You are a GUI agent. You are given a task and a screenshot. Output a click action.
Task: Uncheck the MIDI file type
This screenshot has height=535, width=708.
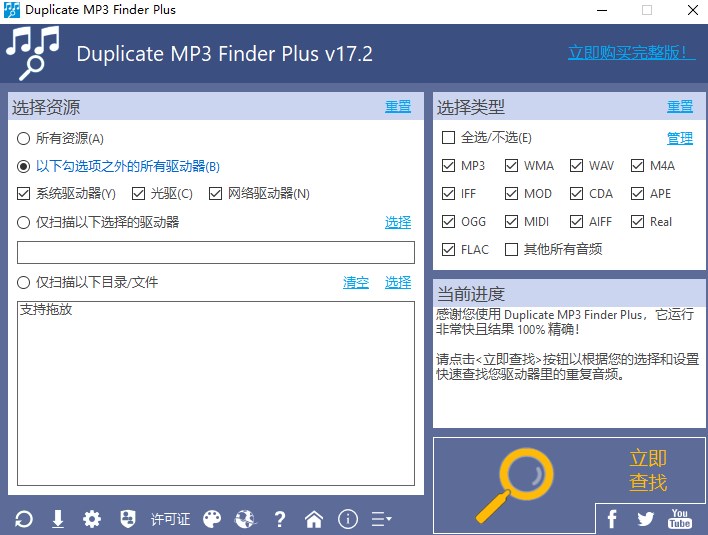511,222
